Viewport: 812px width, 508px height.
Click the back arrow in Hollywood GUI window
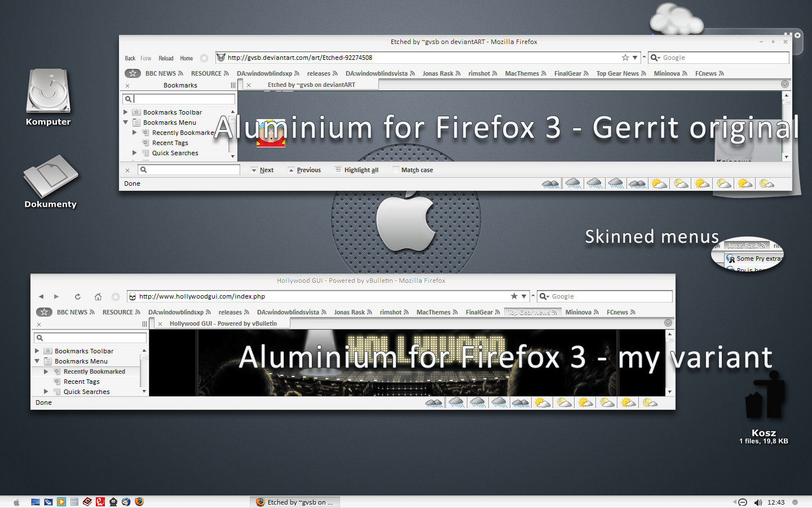point(41,296)
